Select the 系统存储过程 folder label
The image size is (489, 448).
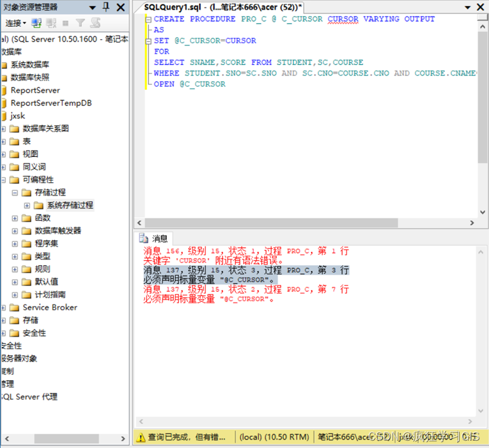[x=70, y=205]
